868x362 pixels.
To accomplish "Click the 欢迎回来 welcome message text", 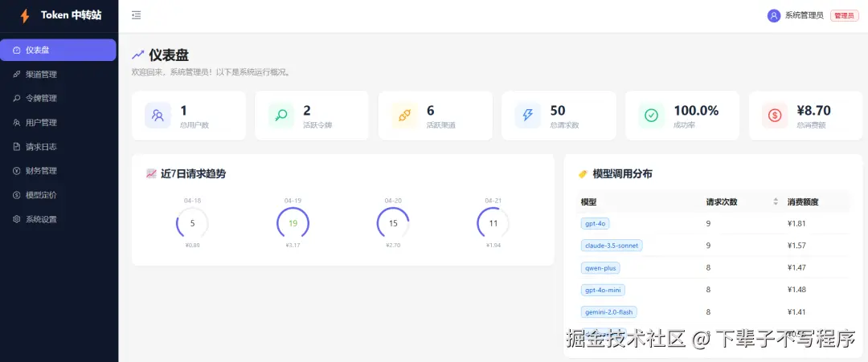I will 211,72.
